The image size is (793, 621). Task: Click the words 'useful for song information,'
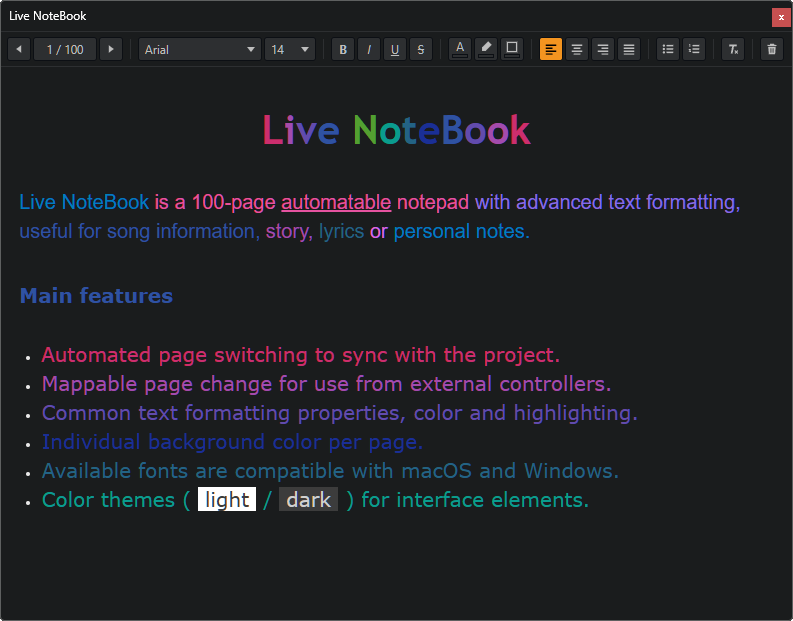[x=140, y=232]
